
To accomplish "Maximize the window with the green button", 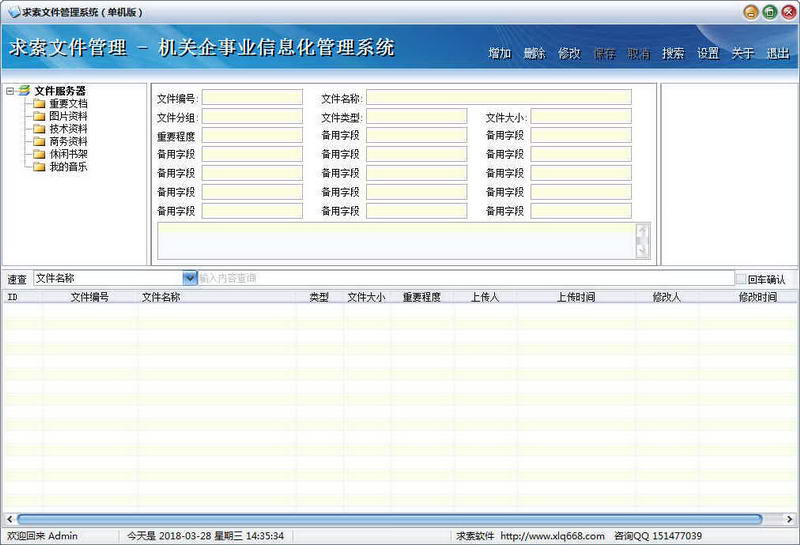I will 769,12.
